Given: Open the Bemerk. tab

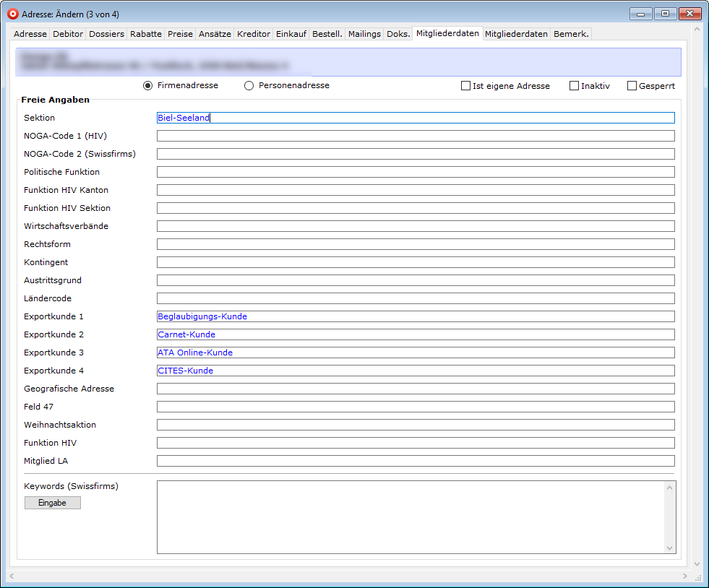Looking at the screenshot, I should [x=571, y=34].
